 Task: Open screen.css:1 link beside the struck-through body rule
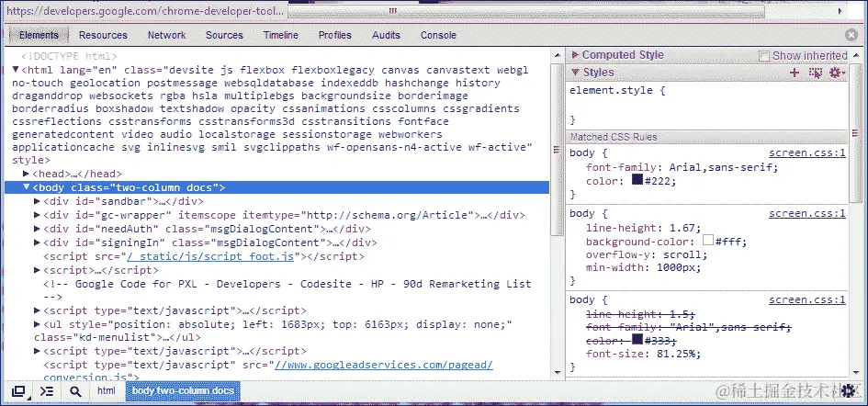pyautogui.click(x=807, y=300)
